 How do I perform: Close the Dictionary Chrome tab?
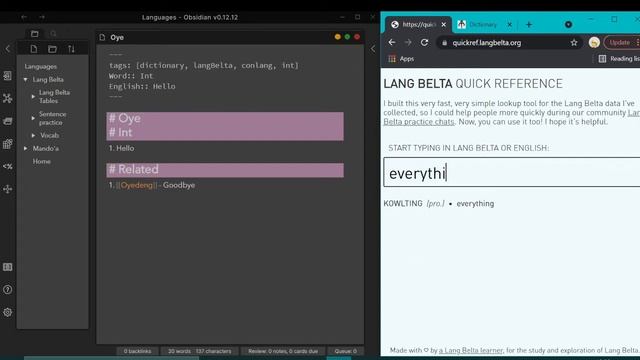pos(509,24)
